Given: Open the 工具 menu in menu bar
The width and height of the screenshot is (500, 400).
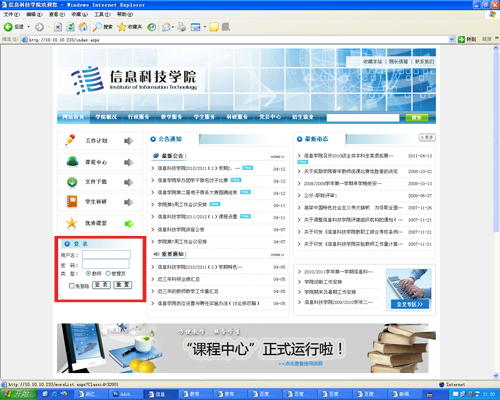Looking at the screenshot, I should pyautogui.click(x=102, y=14).
